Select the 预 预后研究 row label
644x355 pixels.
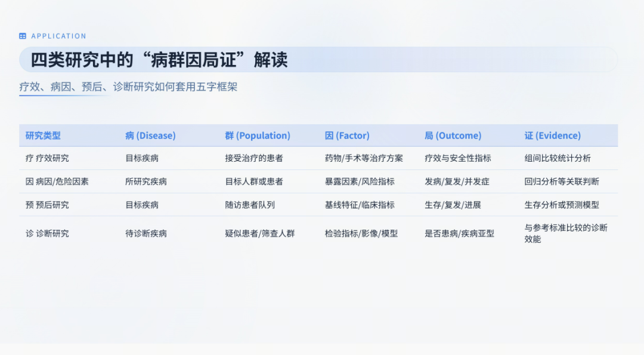(47, 205)
